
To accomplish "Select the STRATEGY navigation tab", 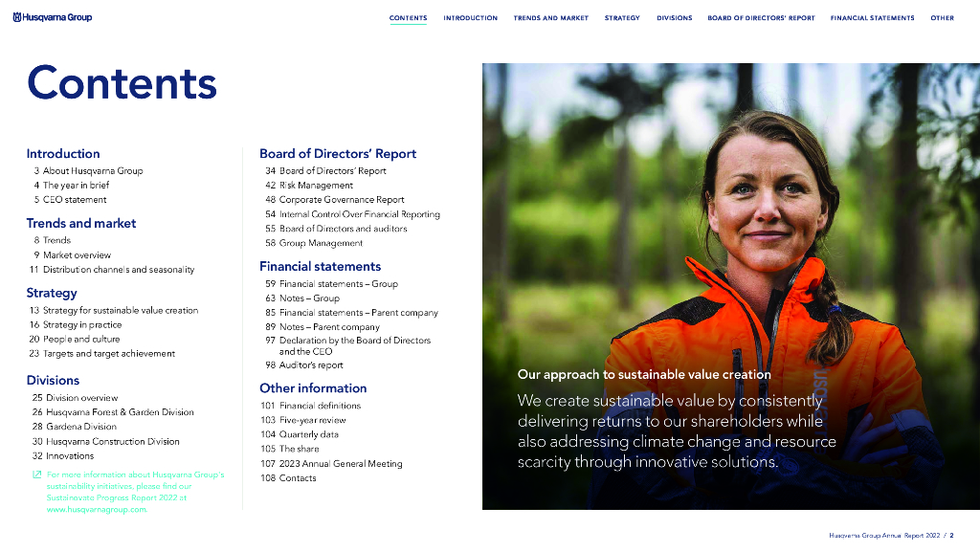I will point(622,18).
